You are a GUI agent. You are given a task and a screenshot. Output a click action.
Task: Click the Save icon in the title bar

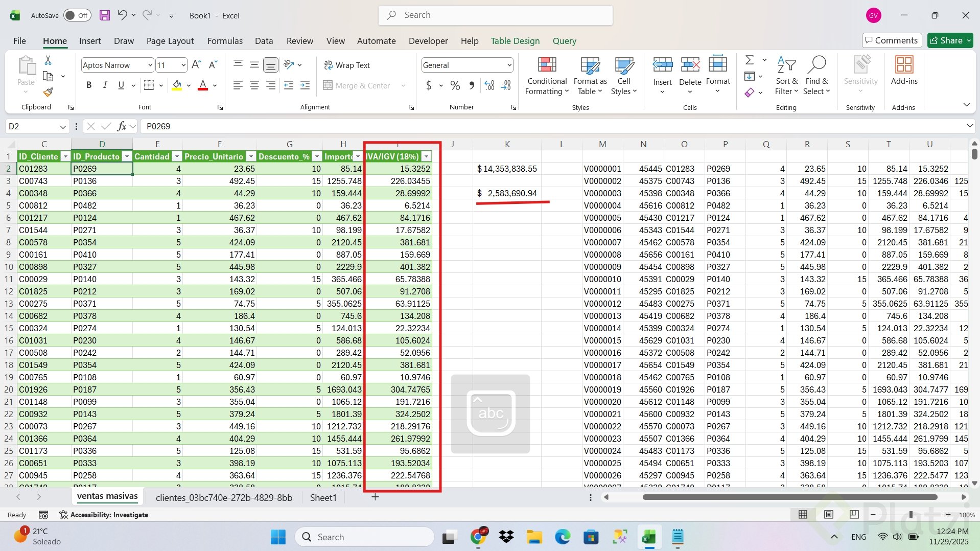coord(105,15)
